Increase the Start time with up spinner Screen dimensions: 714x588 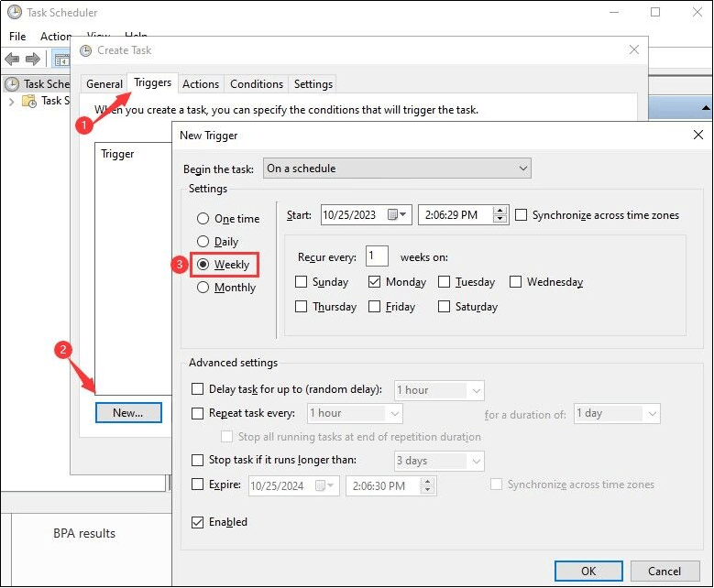pyautogui.click(x=500, y=211)
